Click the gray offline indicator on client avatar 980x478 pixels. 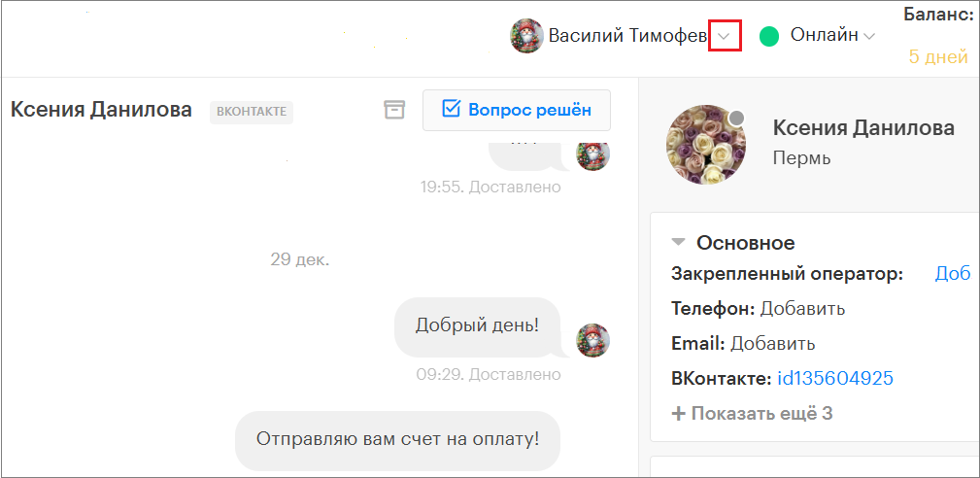point(737,119)
